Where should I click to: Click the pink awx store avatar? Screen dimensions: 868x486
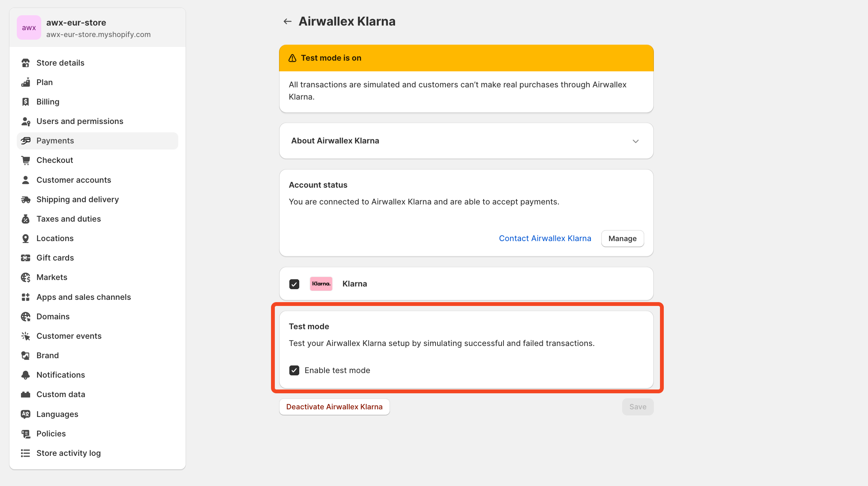(29, 27)
